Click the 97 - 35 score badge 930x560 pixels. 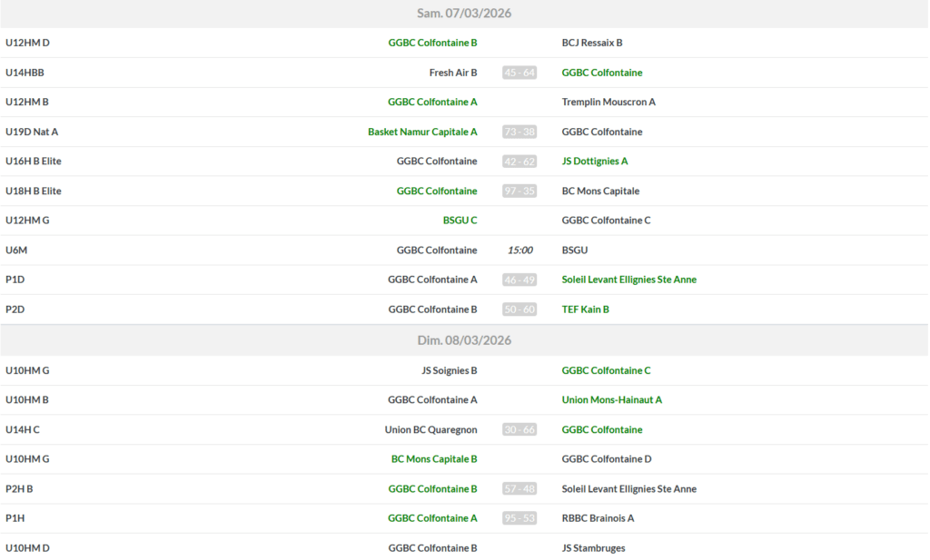(x=519, y=191)
